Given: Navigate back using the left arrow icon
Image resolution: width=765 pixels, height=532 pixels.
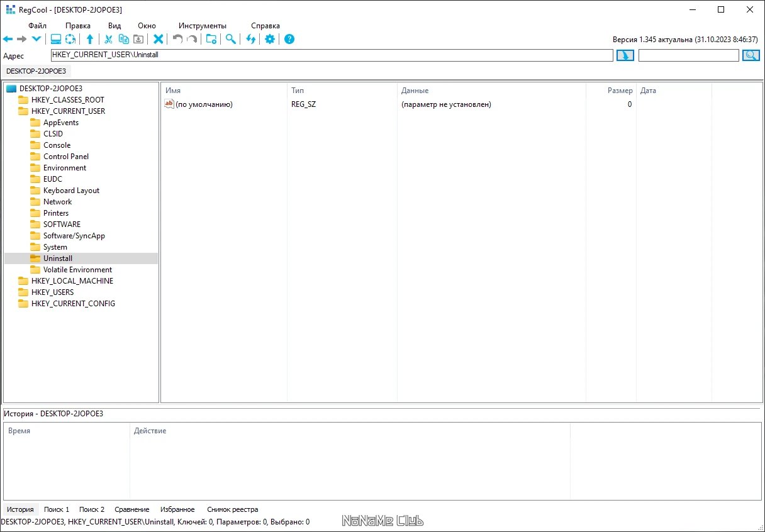Looking at the screenshot, I should tap(8, 39).
